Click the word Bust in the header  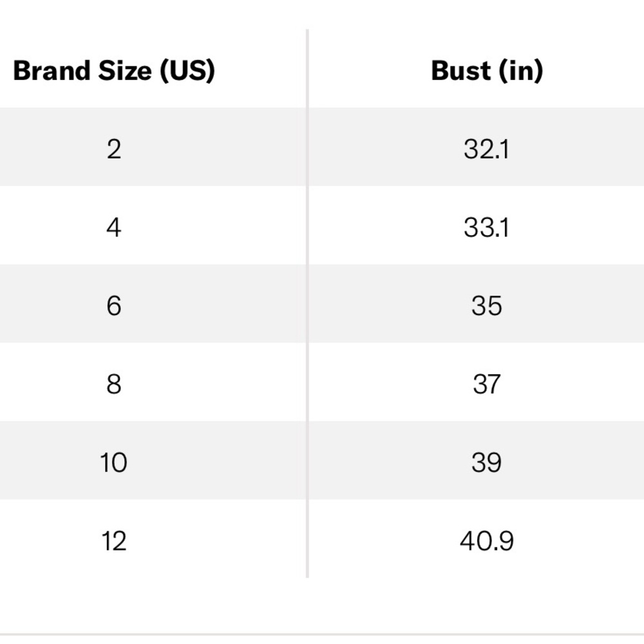(x=461, y=71)
